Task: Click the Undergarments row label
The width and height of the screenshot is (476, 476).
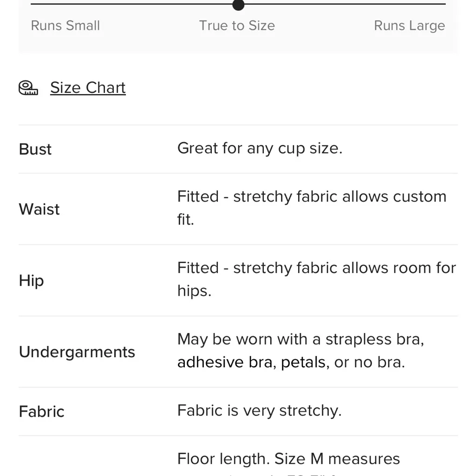Action: coord(77,352)
